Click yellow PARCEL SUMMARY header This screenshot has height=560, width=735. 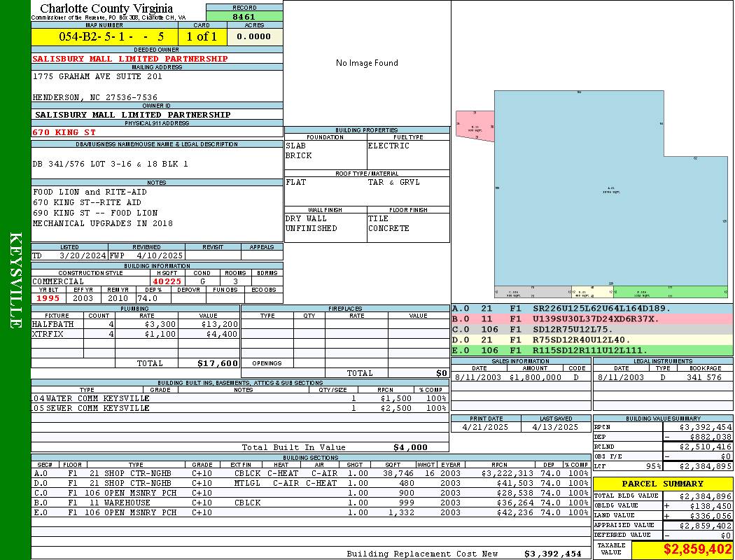pos(663,484)
